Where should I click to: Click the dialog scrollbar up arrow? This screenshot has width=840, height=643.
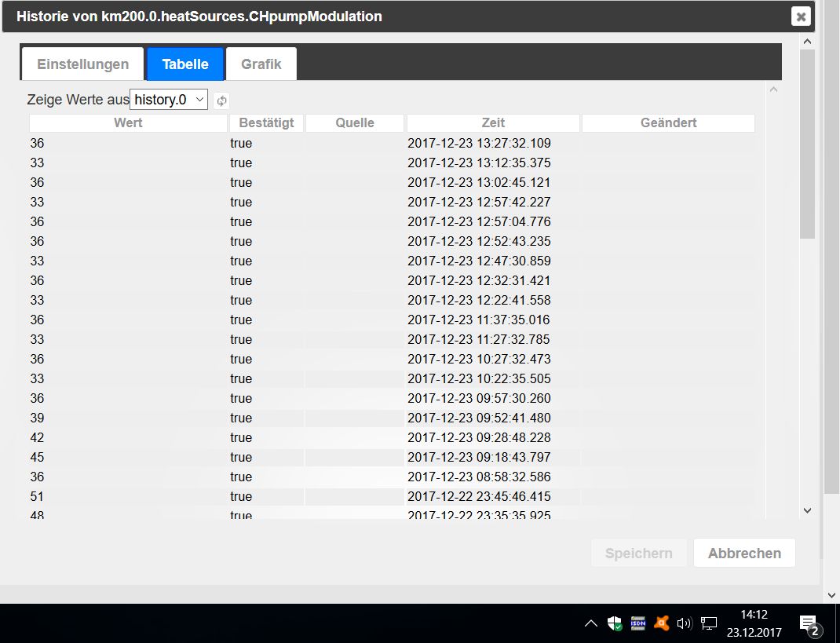(807, 42)
